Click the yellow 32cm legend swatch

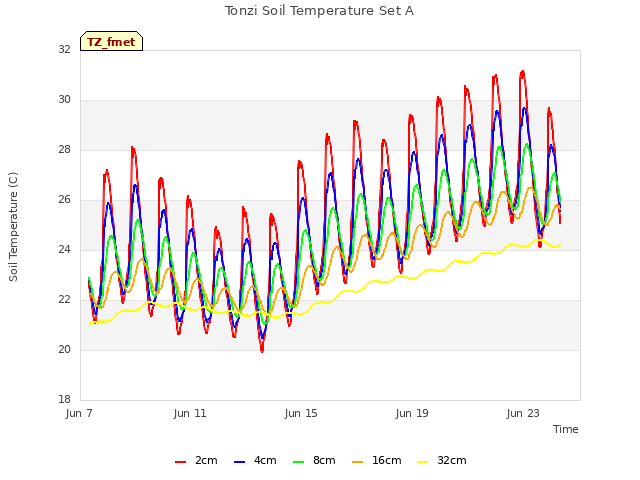point(423,462)
